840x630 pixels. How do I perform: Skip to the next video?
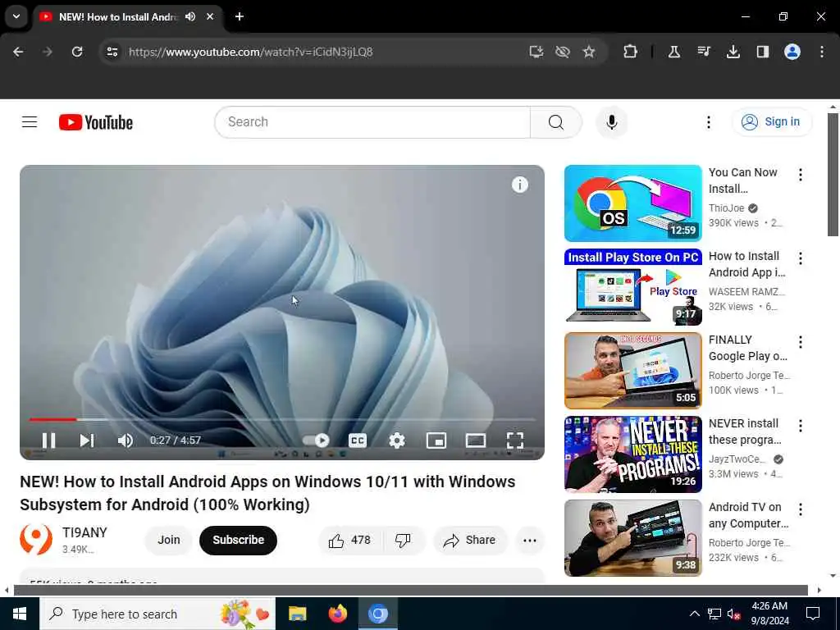87,441
